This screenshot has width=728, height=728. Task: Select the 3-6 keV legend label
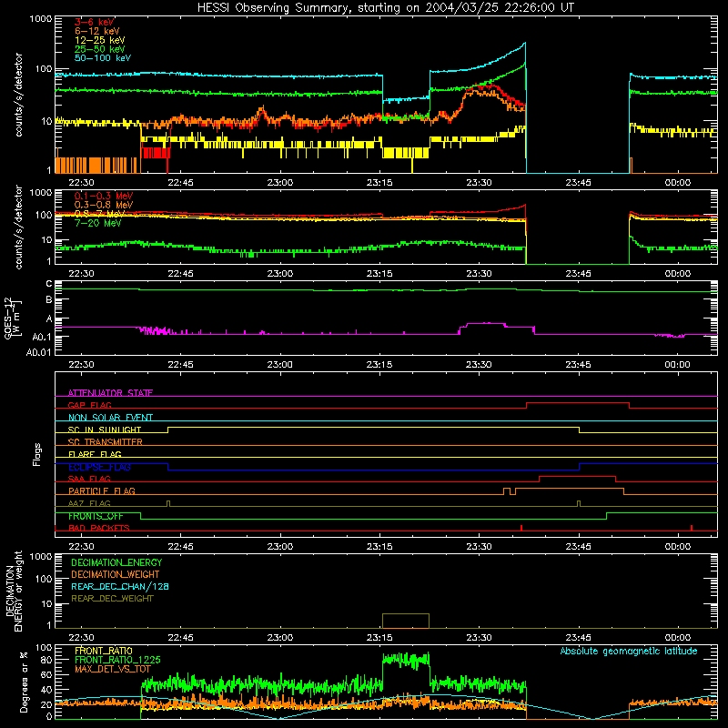coord(95,22)
